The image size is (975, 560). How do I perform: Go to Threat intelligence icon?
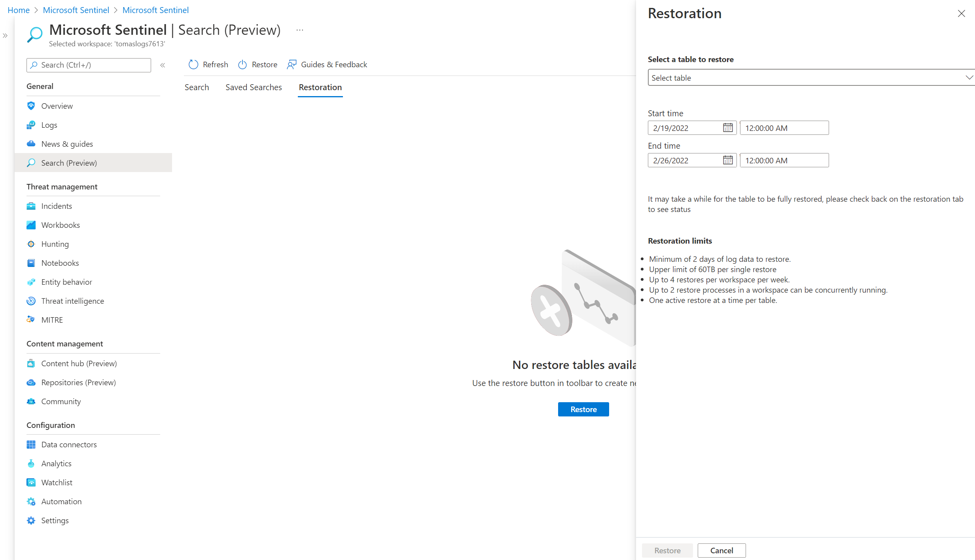31,301
